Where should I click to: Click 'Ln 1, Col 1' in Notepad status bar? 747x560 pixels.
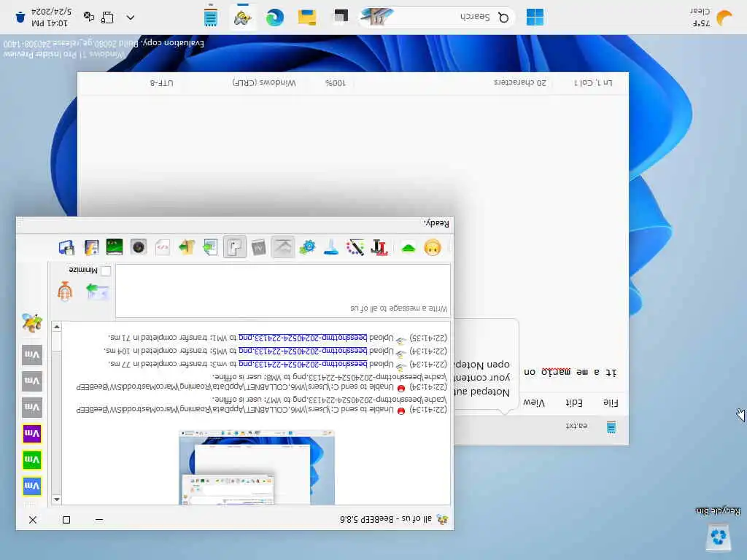pos(593,83)
